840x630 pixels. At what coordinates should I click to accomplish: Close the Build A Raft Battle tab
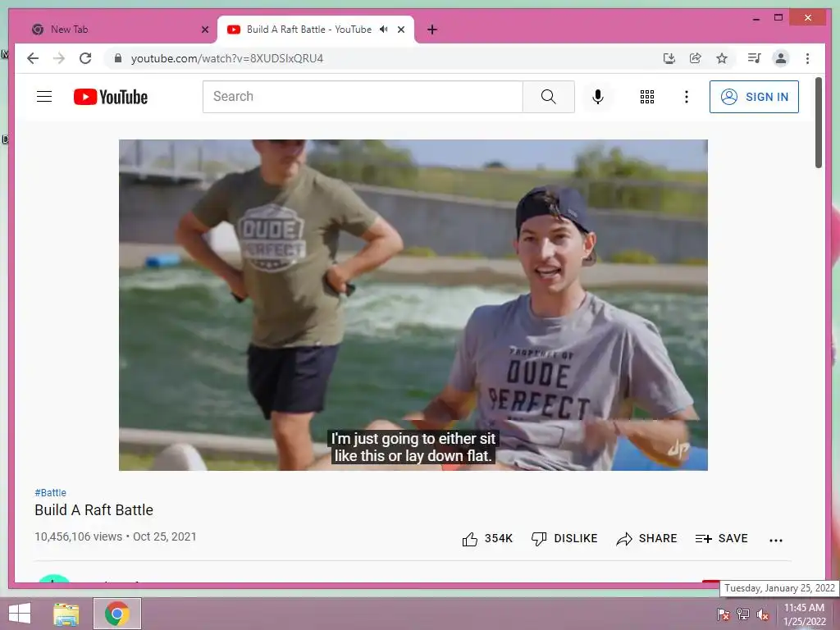click(400, 30)
